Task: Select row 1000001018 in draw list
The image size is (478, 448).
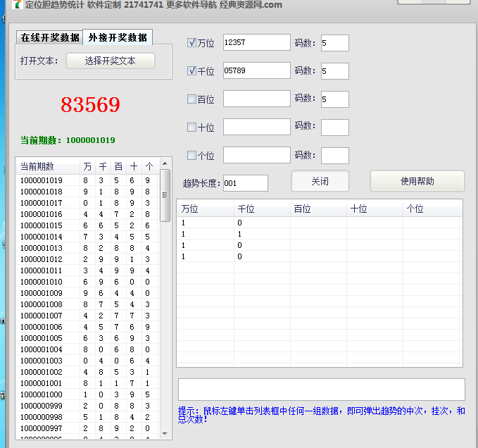Action: [88, 192]
